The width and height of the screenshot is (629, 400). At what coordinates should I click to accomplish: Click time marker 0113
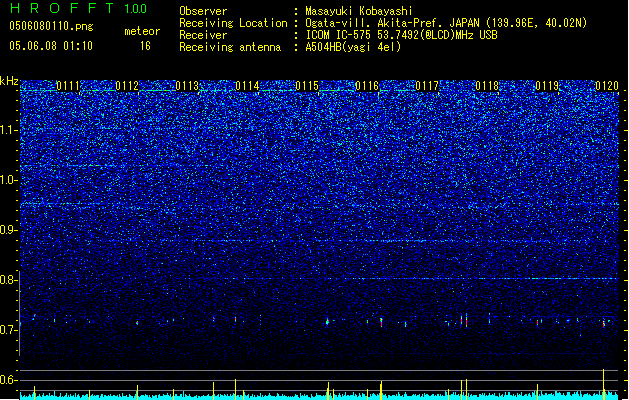tap(187, 86)
